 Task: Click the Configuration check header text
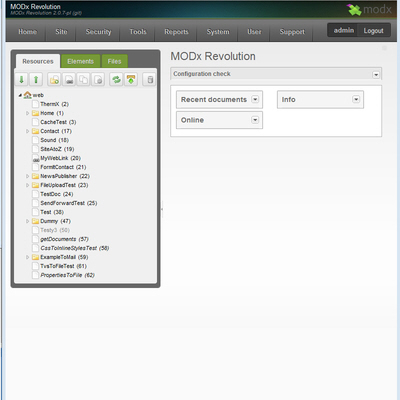pos(202,74)
